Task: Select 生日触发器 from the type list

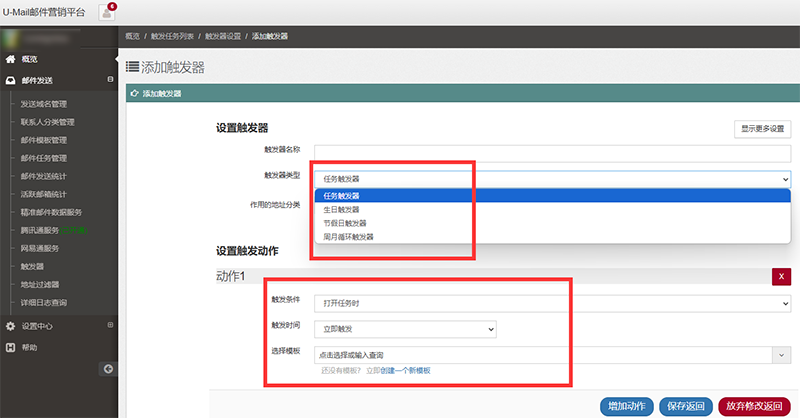Action: point(344,209)
